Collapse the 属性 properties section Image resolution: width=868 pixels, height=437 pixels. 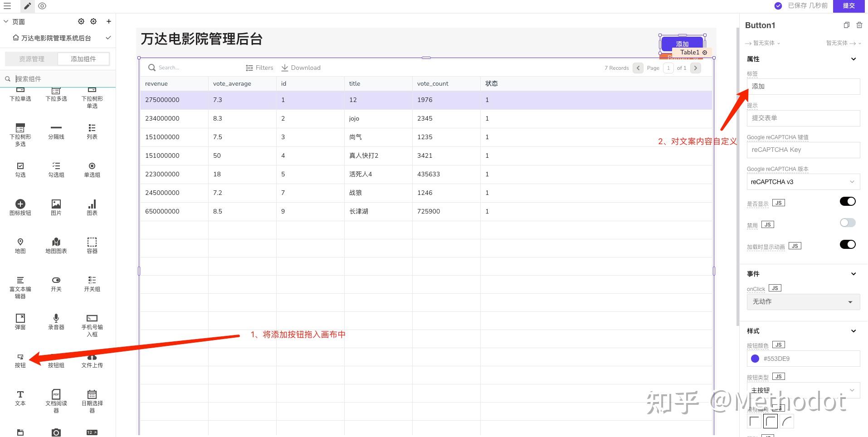(853, 59)
